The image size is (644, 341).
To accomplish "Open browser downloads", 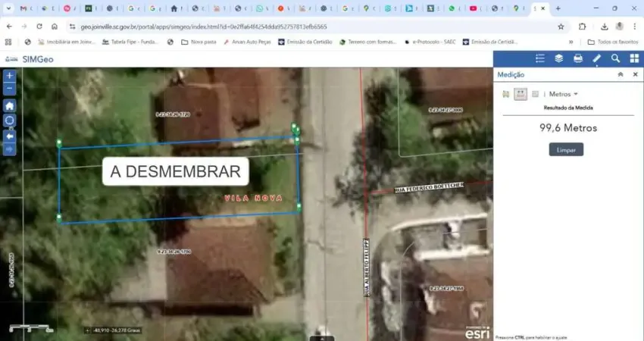I will pos(604,27).
